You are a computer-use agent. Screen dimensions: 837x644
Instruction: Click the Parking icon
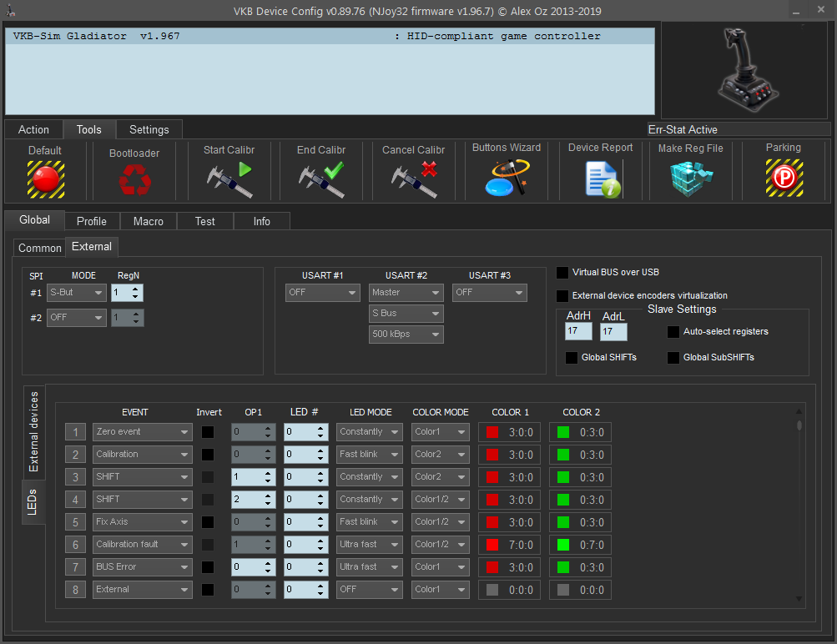(783, 178)
